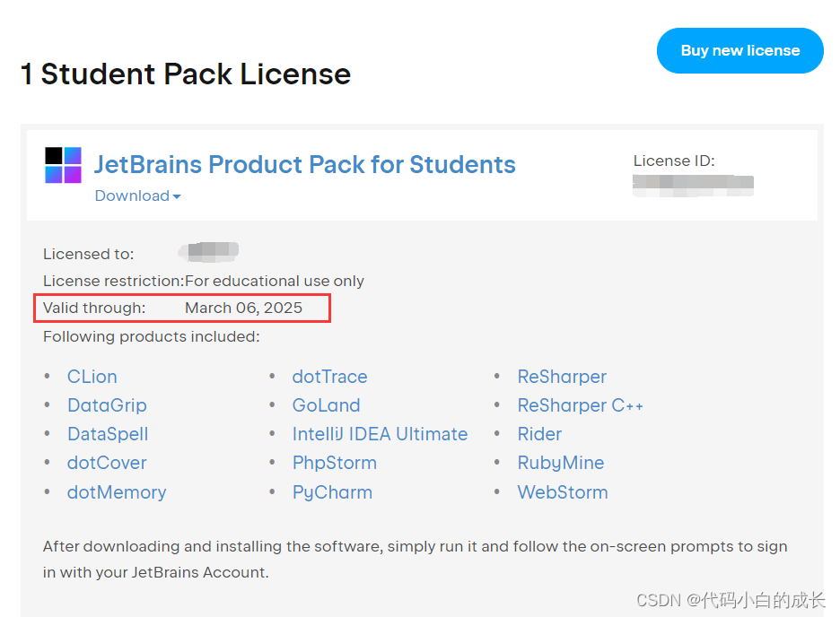Open the PyCharm product link
The width and height of the screenshot is (840, 617).
[x=332, y=492]
